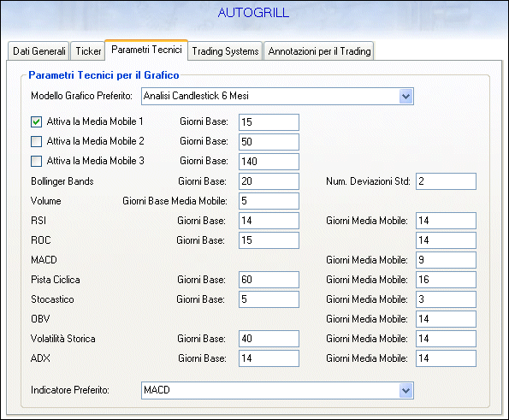Screen dimensions: 509x420
Task: Click Volatilità Storica Giorni Base field
Action: pos(269,339)
